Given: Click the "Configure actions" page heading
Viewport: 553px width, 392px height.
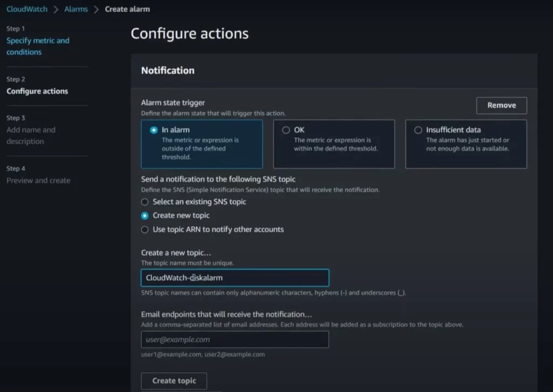Looking at the screenshot, I should 190,33.
